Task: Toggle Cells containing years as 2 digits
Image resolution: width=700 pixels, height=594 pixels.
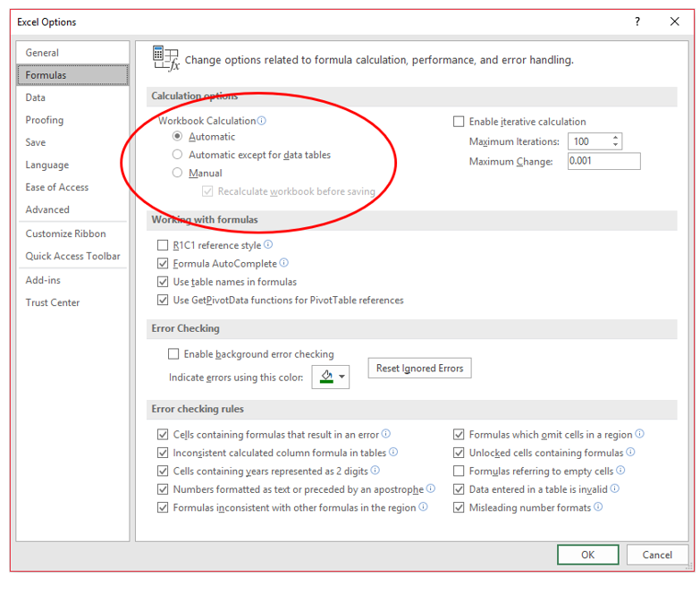Action: pos(163,471)
